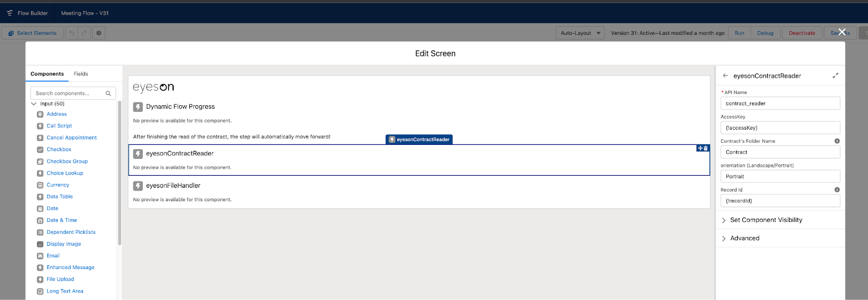Select Display Image component
Viewport: 868px width, 300px height.
point(64,244)
